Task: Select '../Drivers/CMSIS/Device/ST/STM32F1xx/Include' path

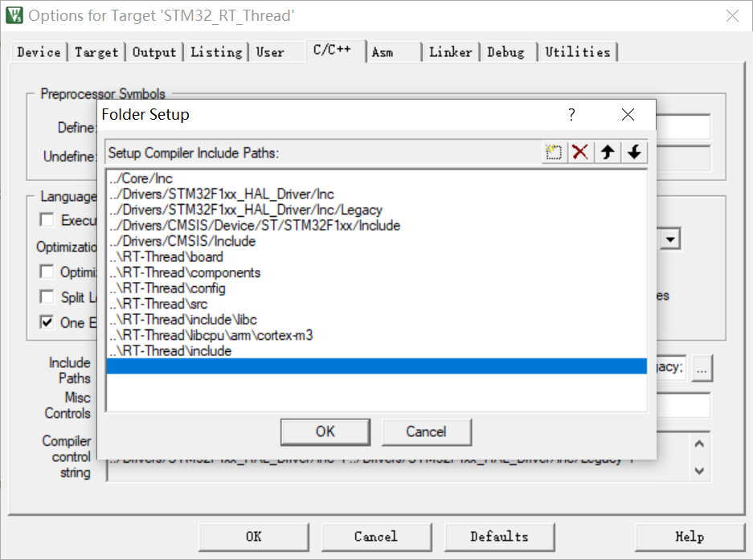Action: pos(376,225)
